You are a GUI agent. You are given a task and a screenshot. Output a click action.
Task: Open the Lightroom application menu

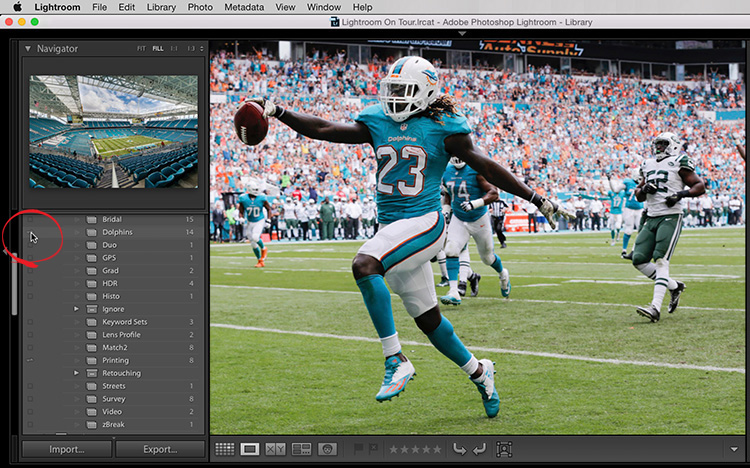coord(57,7)
